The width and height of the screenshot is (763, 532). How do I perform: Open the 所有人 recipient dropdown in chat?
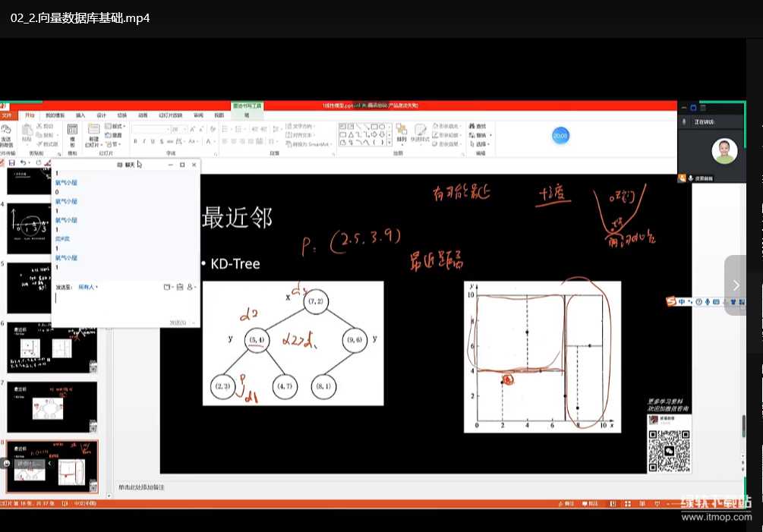(x=90, y=287)
